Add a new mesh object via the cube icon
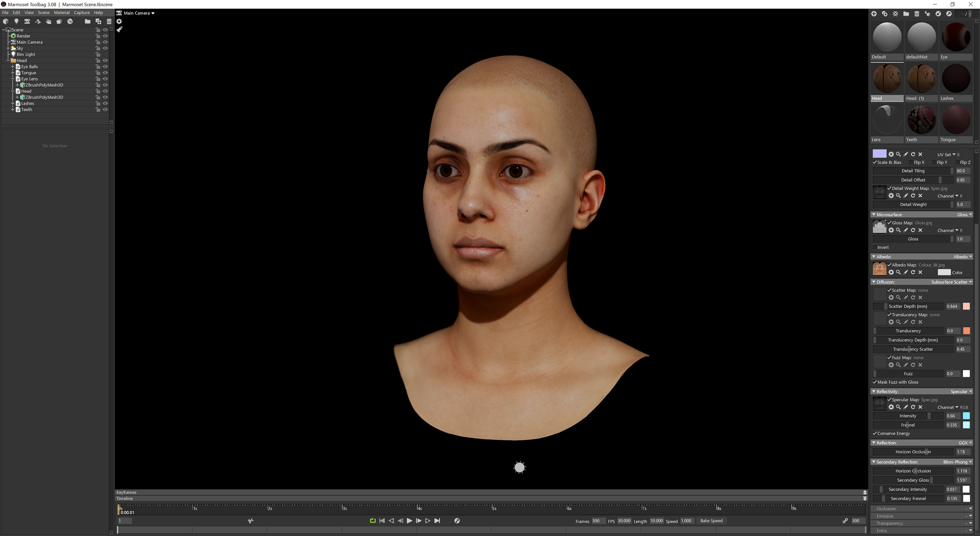Screen dimensions: 980x536 click(6, 22)
